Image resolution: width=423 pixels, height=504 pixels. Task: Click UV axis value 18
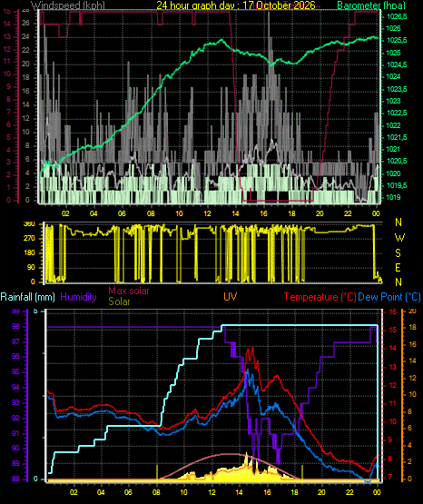pos(412,328)
